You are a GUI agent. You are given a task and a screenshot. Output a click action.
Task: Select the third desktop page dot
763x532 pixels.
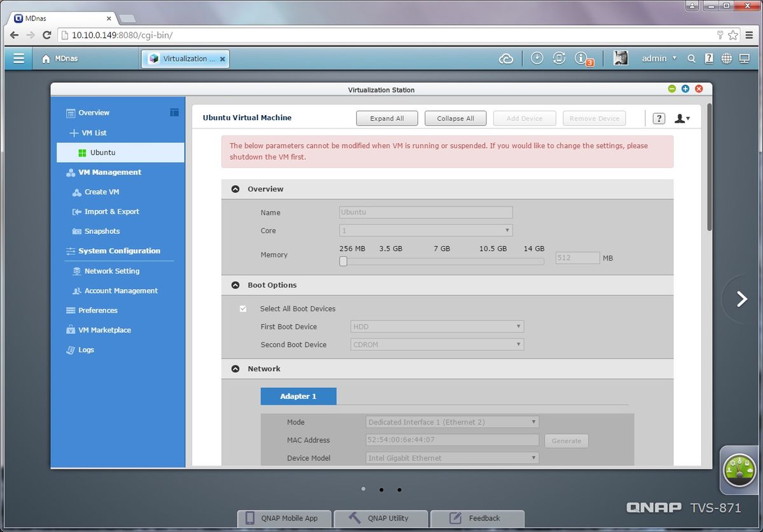coord(399,489)
